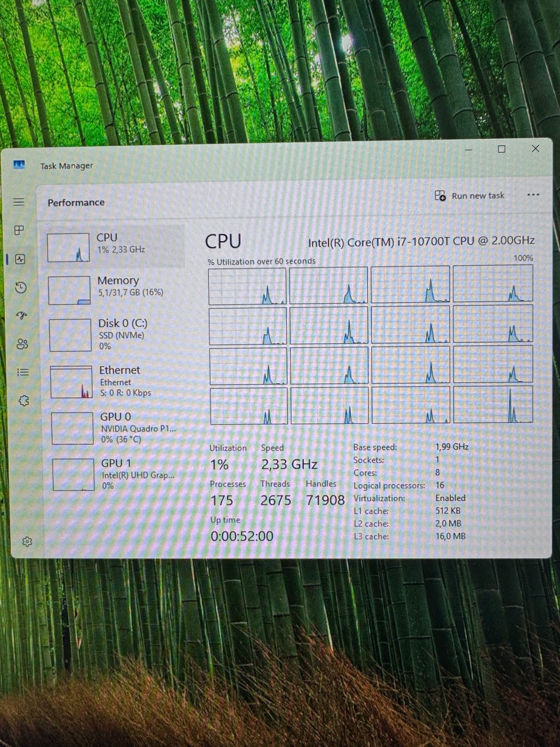Click the Logical processors 16 value

point(440,485)
